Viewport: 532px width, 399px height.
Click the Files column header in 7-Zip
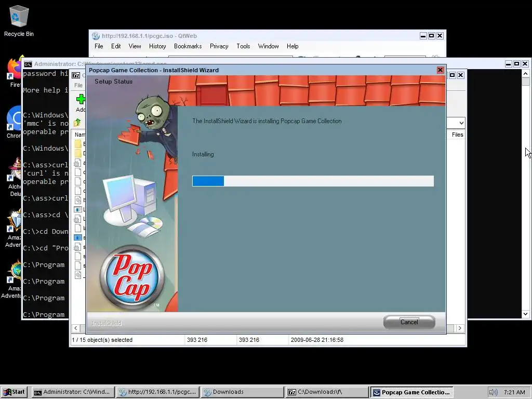(457, 135)
